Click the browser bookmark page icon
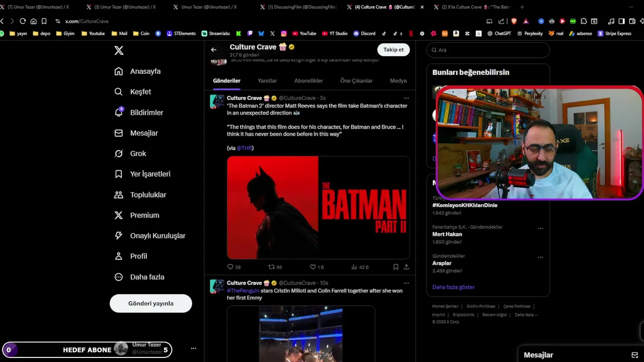This screenshot has height=362, width=644. (x=44, y=21)
